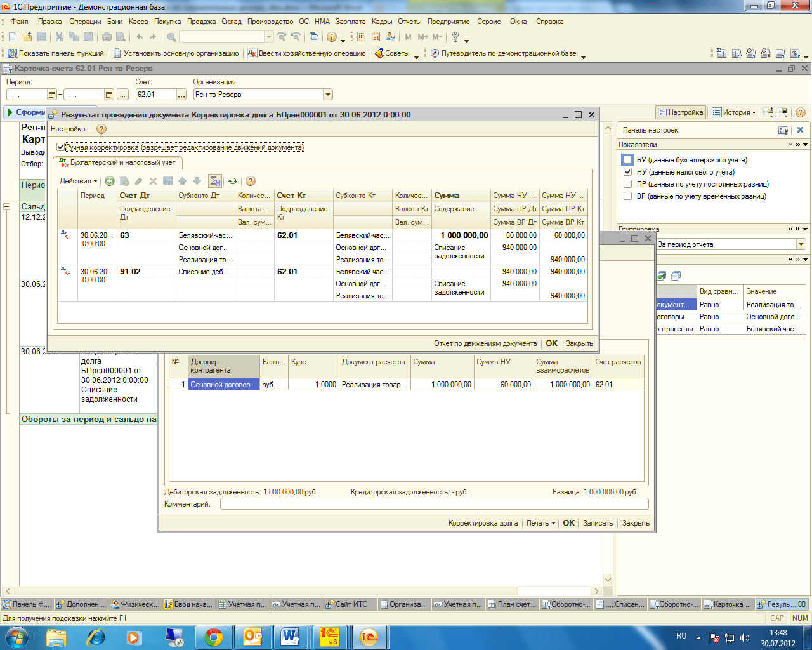Click the refresh icon in postings toolbar
This screenshot has width=812, height=650.
click(x=233, y=181)
